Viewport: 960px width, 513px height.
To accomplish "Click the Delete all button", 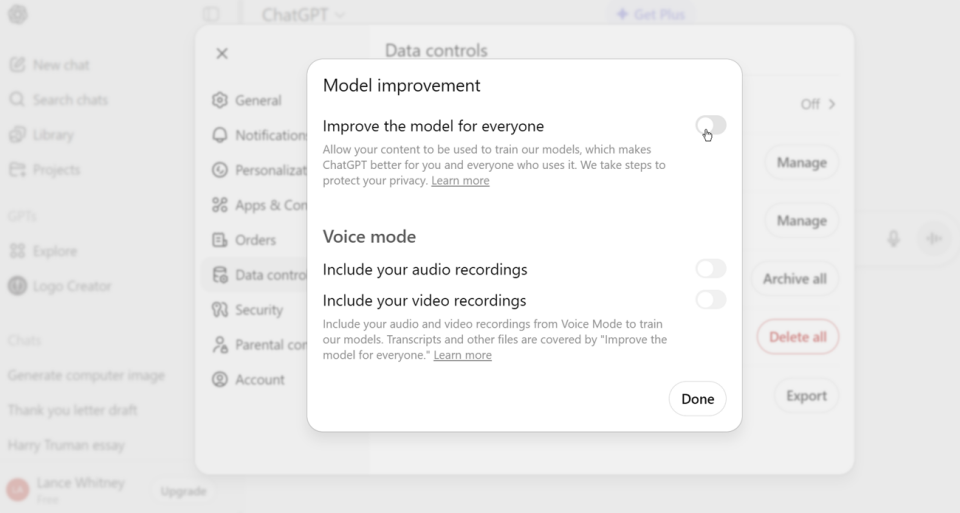I will pos(797,337).
